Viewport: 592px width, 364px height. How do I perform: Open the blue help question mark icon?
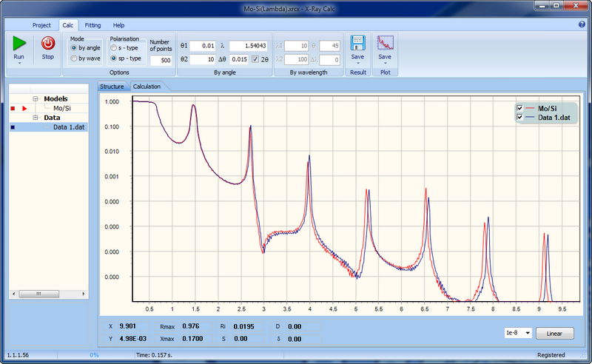tap(582, 24)
